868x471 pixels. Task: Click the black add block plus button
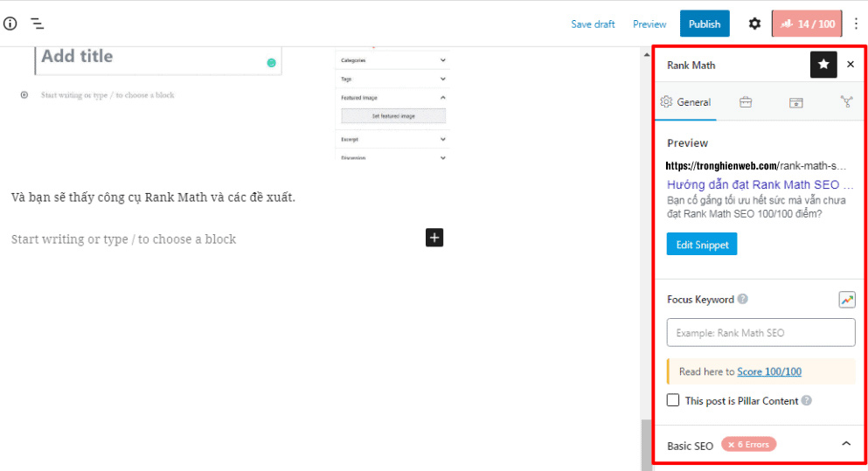(434, 238)
